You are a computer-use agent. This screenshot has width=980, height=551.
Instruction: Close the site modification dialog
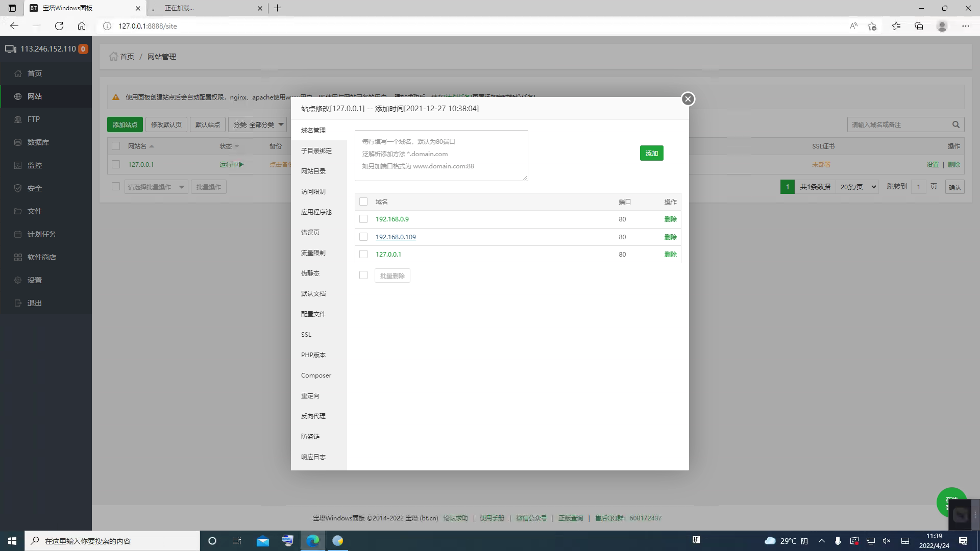click(688, 99)
